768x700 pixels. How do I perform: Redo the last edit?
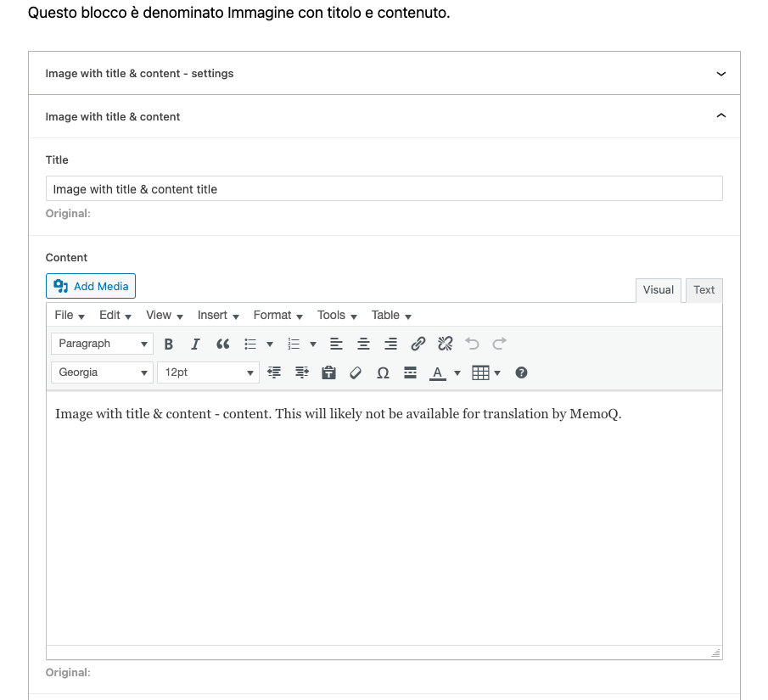[x=500, y=344]
